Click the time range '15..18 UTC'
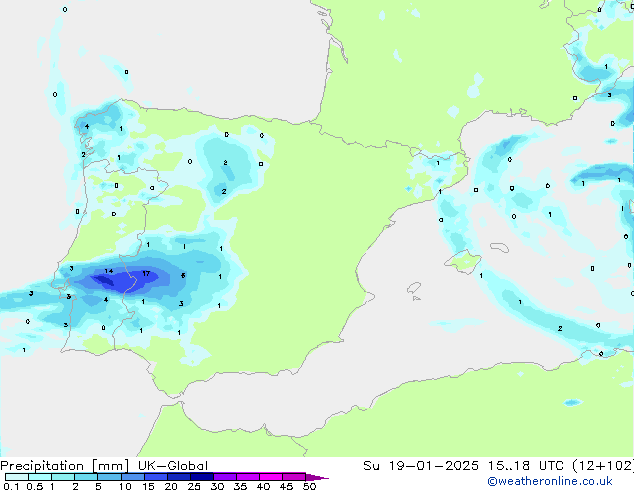634x490 pixels. [526, 466]
